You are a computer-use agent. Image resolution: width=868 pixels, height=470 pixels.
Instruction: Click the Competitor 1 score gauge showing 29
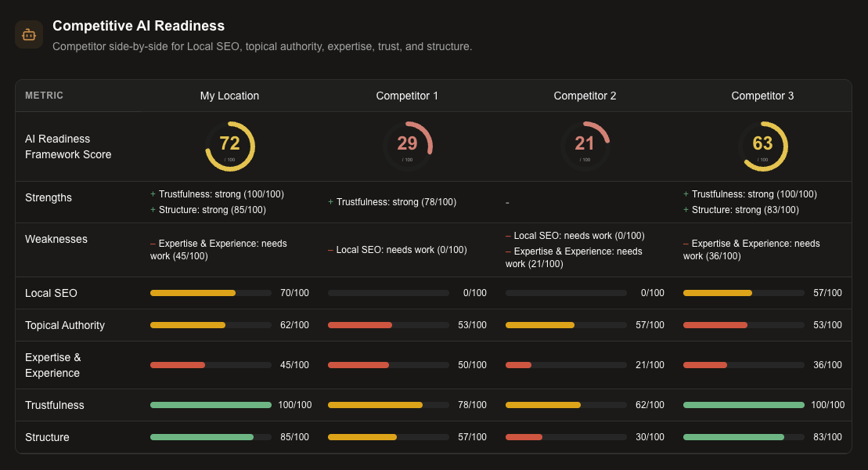pyautogui.click(x=408, y=146)
